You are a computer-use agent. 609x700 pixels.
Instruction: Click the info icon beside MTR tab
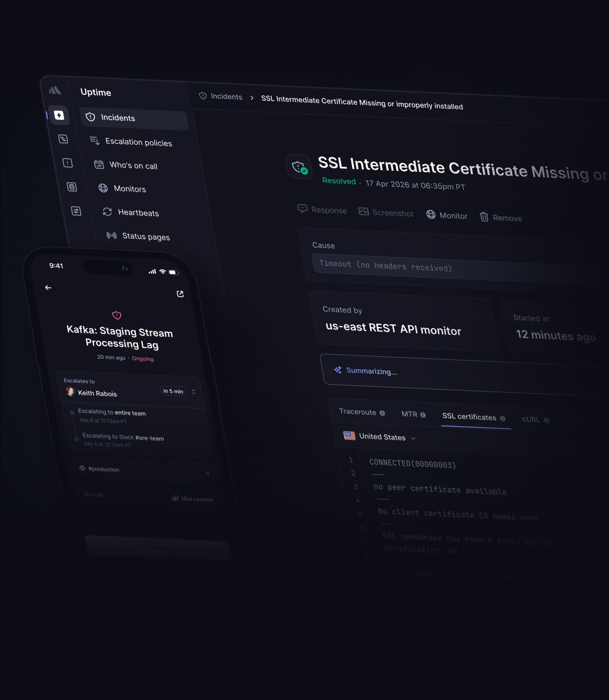click(423, 415)
